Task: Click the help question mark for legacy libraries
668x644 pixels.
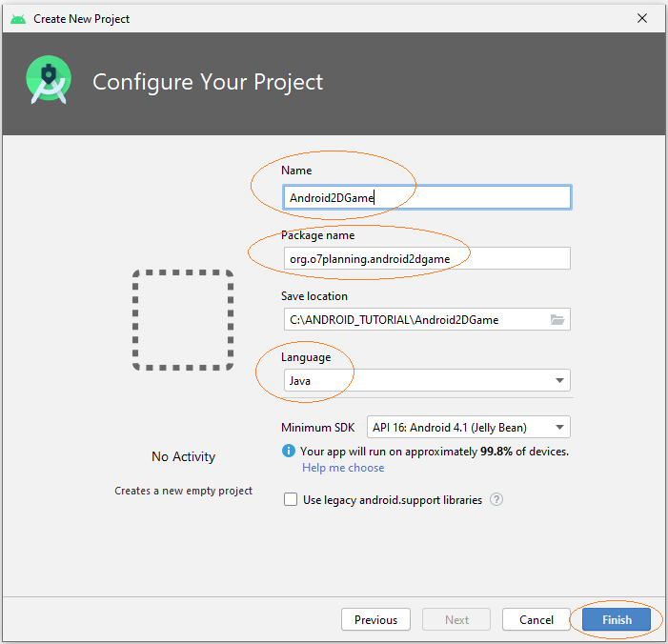Action: (x=496, y=499)
